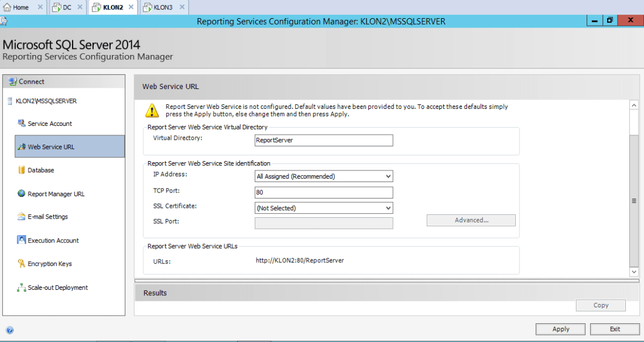
Task: Open the Home tab
Action: [x=20, y=8]
